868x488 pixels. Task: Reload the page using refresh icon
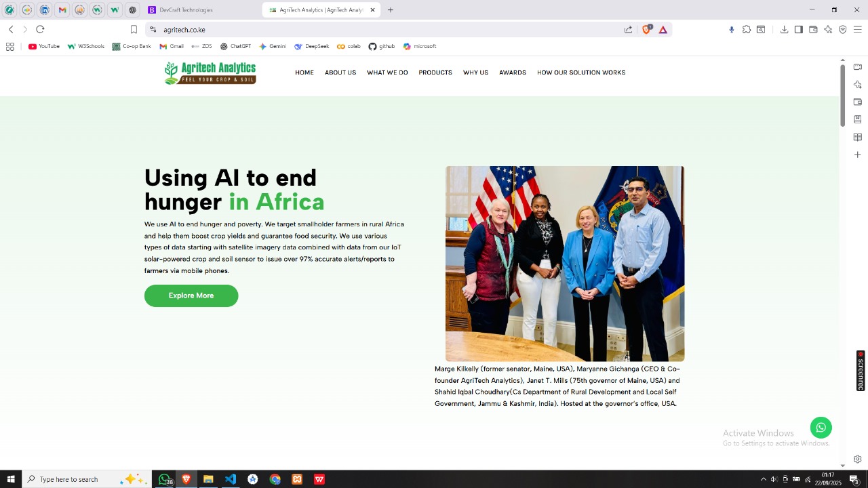(40, 29)
